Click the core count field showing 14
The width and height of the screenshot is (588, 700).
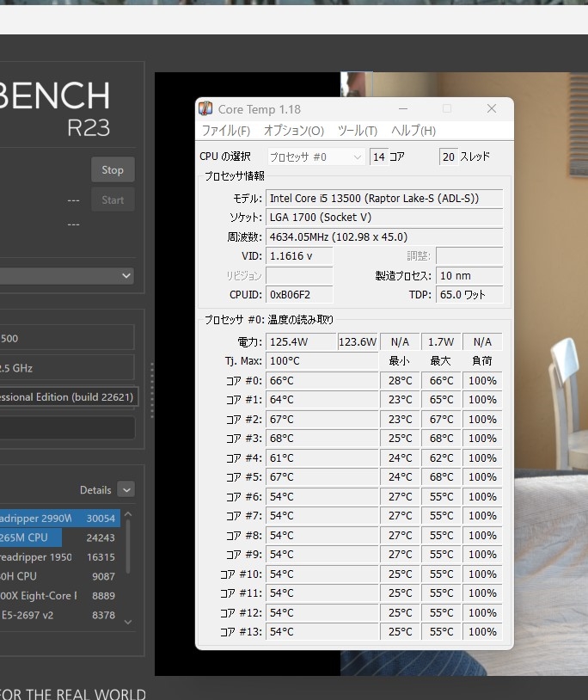379,157
